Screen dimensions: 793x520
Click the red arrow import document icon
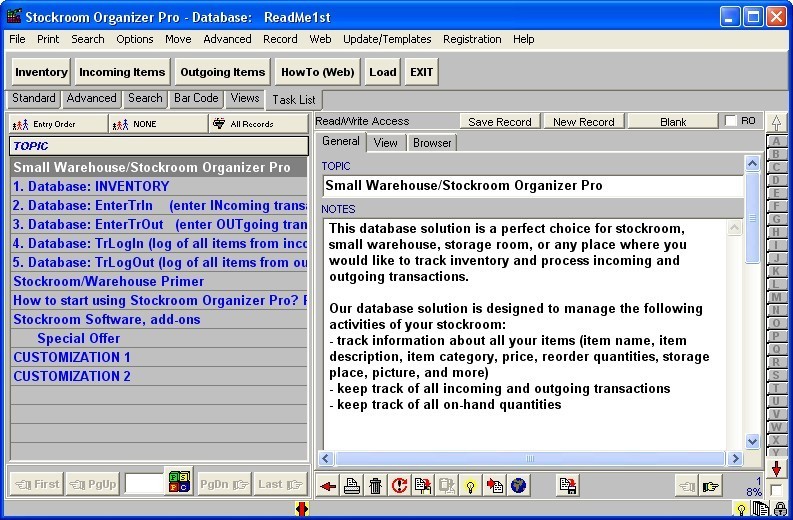(x=494, y=486)
